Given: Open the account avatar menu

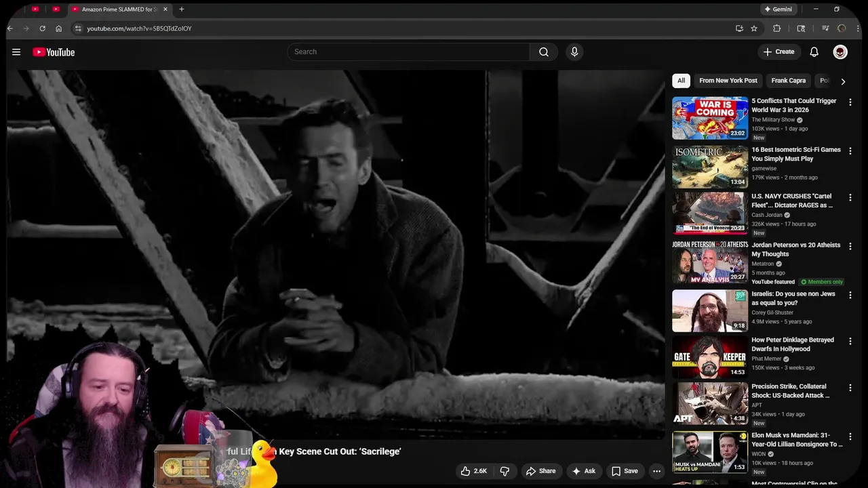Looking at the screenshot, I should 840,52.
